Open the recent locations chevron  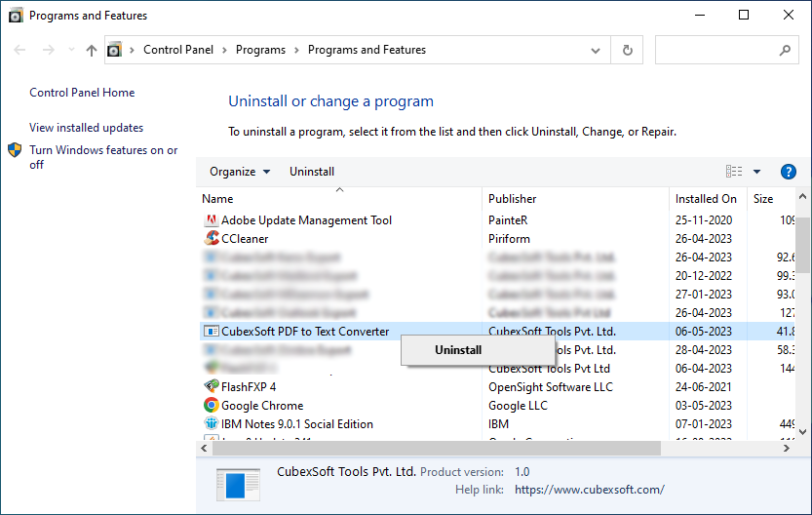71,50
